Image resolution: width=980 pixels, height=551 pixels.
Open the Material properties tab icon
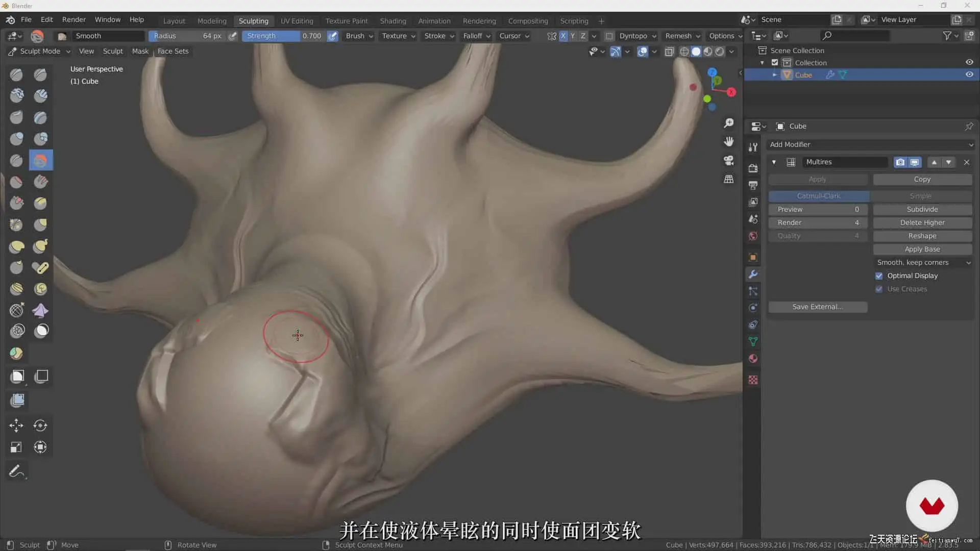coord(753,359)
